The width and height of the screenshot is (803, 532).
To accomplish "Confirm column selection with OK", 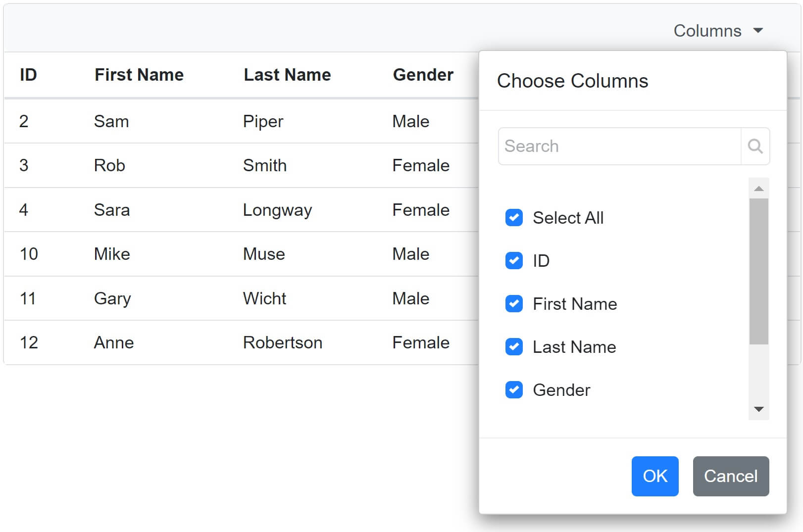I will click(654, 476).
